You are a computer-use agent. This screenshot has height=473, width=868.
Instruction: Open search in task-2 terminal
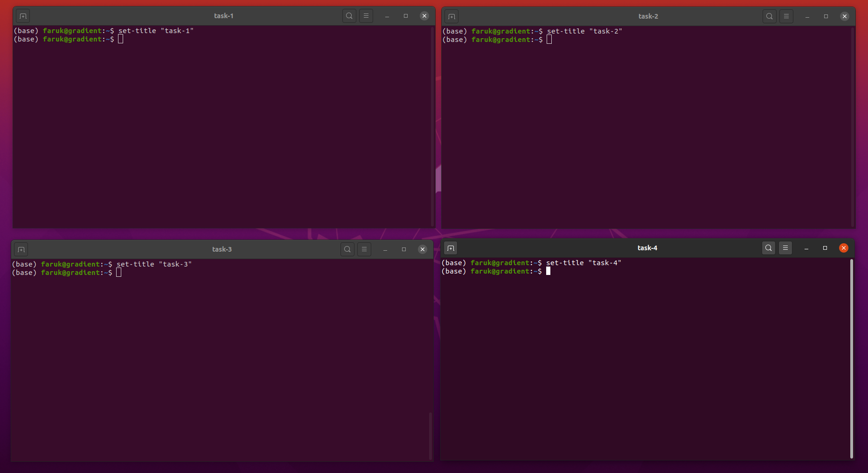[769, 16]
